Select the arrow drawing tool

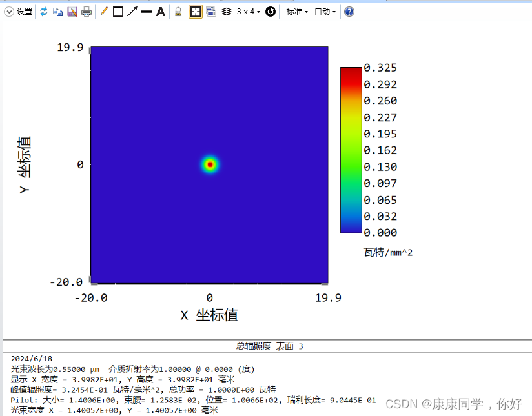tap(132, 12)
